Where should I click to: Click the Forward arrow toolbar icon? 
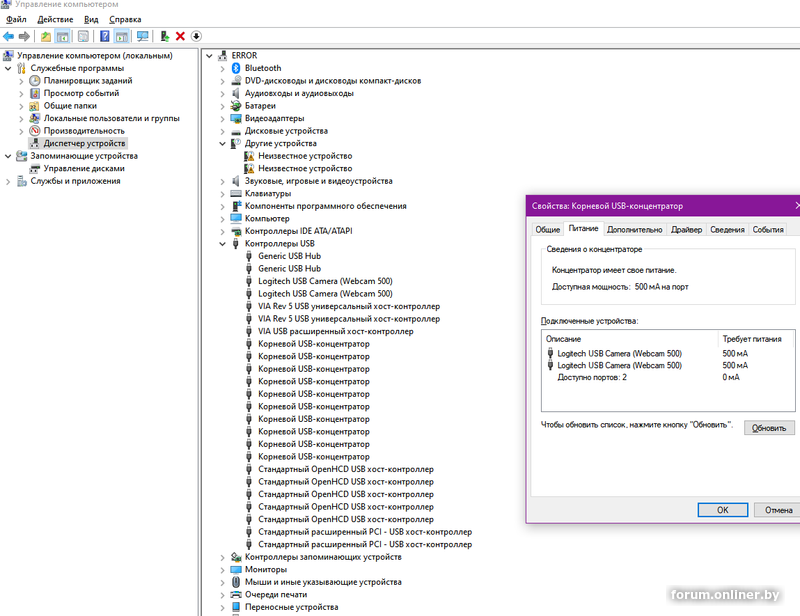click(23, 36)
